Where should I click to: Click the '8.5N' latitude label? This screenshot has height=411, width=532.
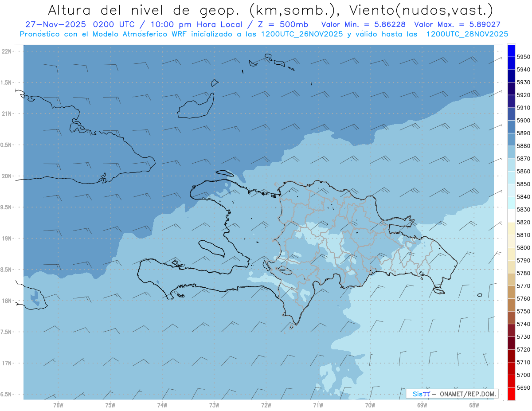tap(6, 270)
